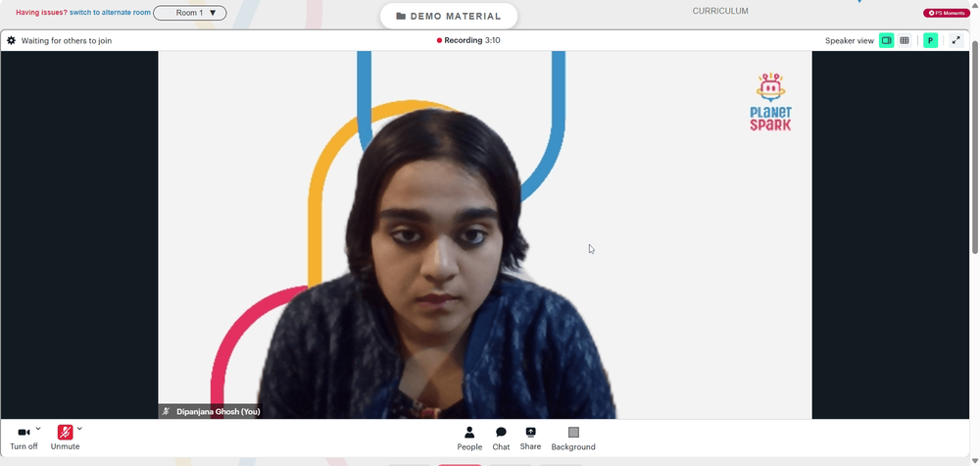Viewport: 980px width, 466px height.
Task: Click the Having issues? text
Action: pos(42,13)
